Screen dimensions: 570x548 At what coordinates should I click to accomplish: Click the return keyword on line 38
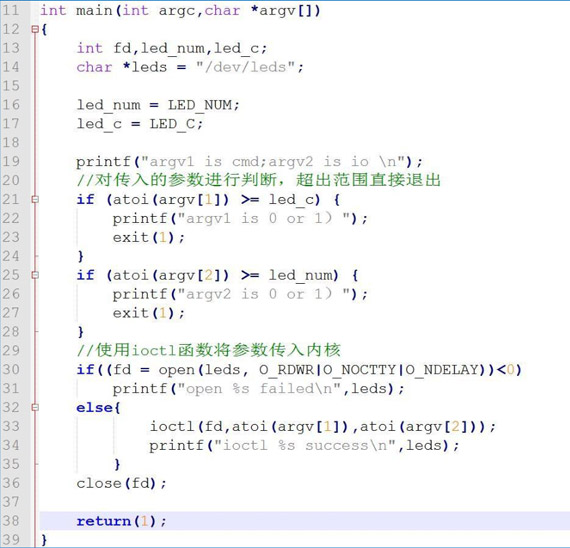click(x=104, y=521)
